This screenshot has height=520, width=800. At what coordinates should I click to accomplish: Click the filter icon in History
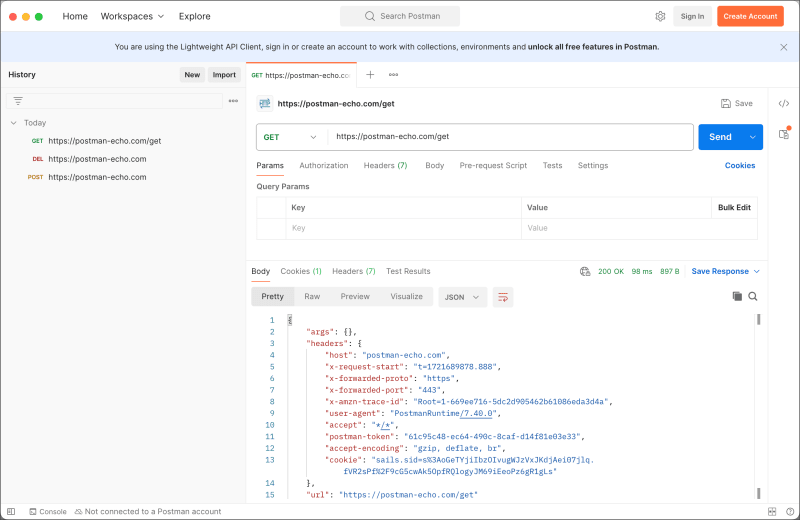point(18,101)
